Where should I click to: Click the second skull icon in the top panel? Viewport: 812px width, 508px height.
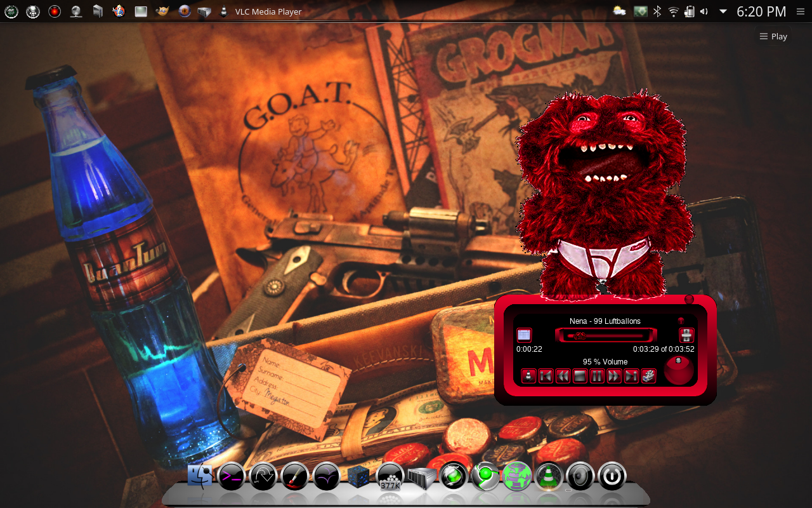click(33, 11)
